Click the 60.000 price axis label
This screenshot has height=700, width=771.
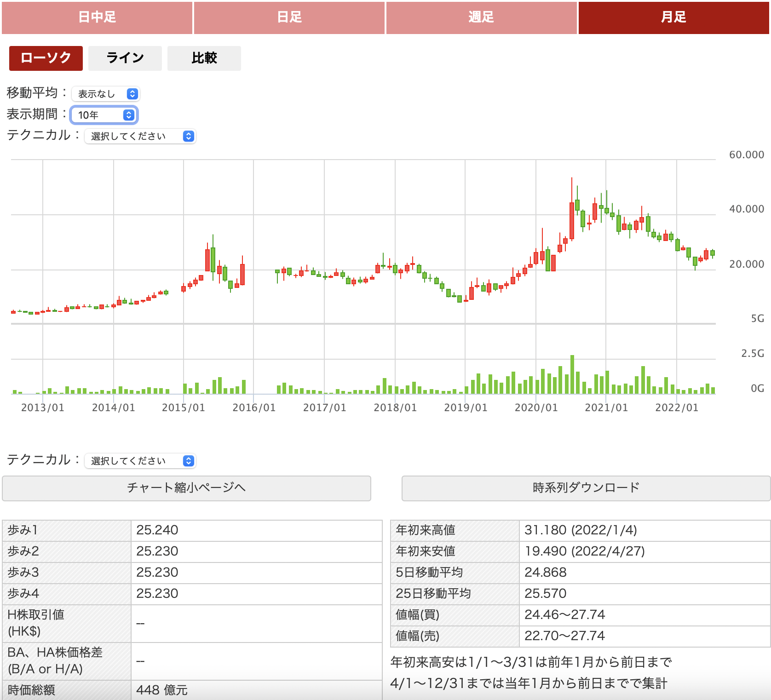747,155
